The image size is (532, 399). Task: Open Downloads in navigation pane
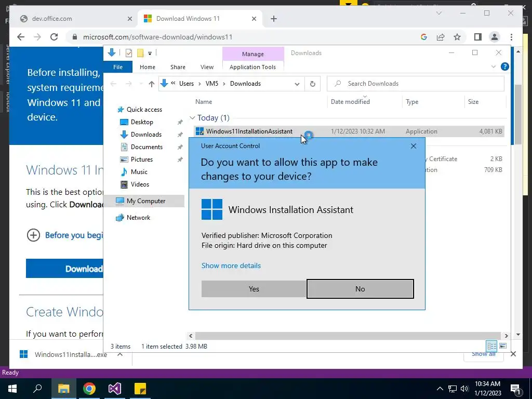click(x=146, y=135)
